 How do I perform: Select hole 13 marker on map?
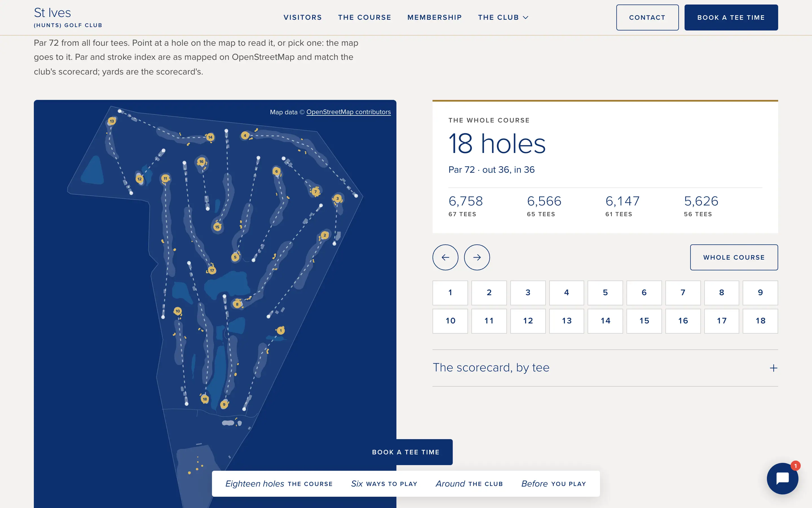coord(112,121)
